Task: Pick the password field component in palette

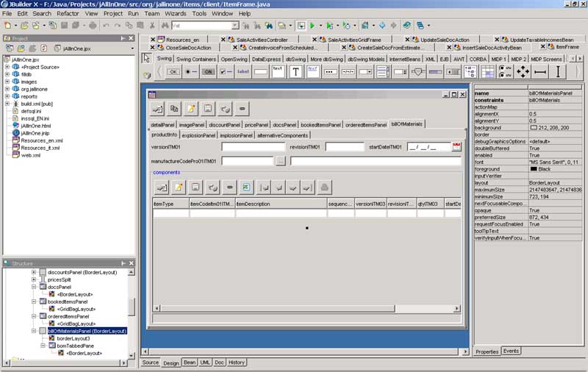Action: tap(330, 71)
